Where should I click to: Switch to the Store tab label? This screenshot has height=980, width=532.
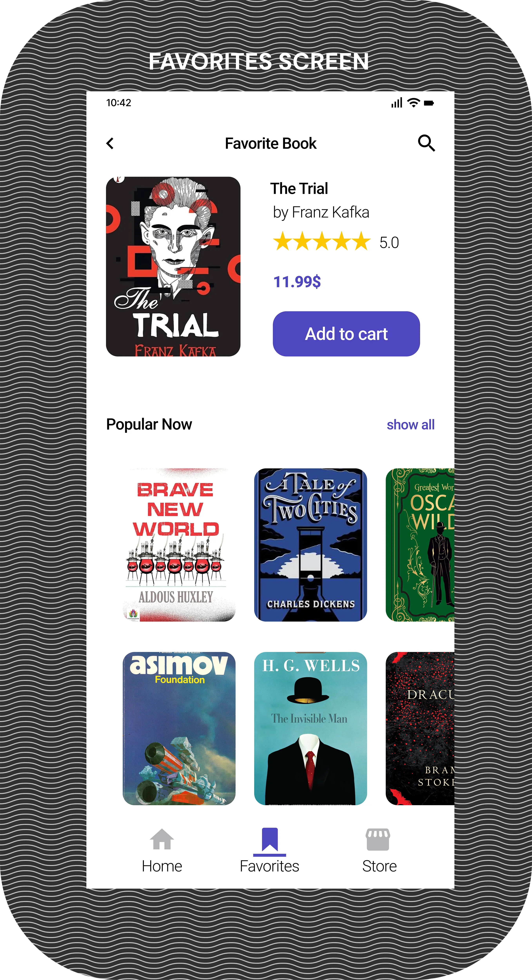(380, 866)
